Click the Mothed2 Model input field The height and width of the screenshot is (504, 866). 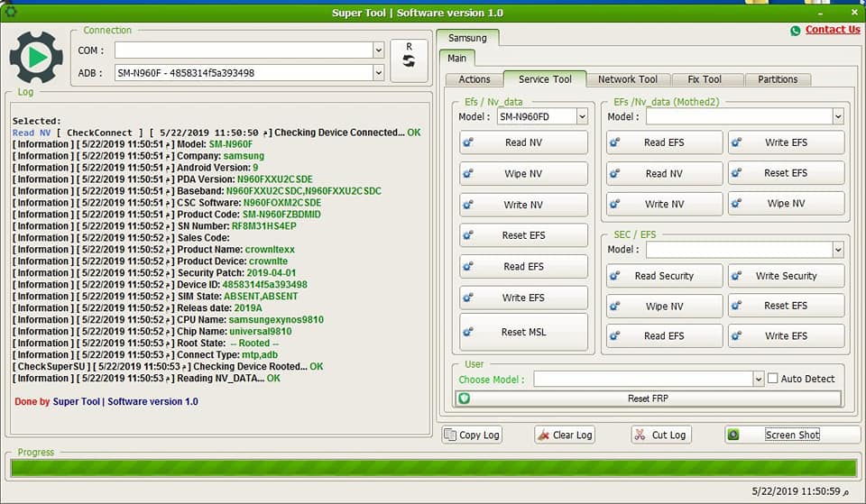740,116
